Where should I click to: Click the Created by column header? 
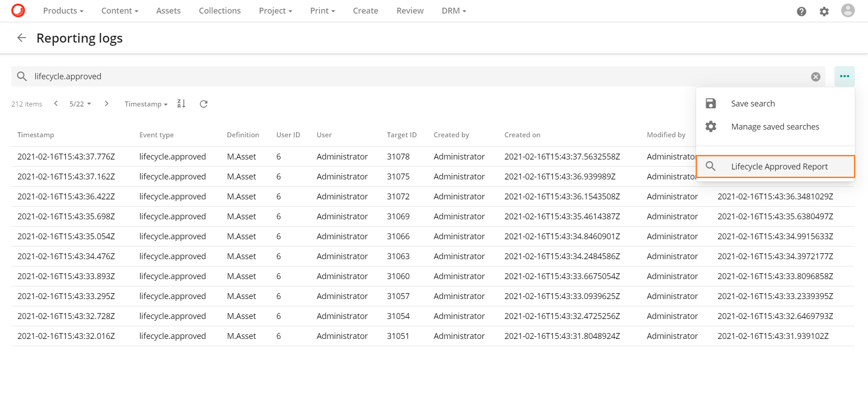(451, 135)
